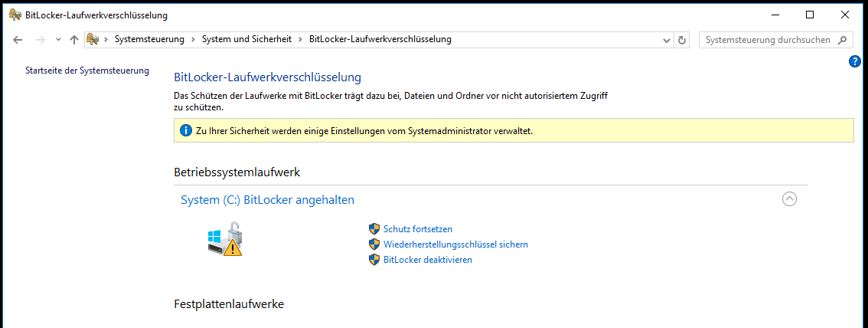Expand chevron after Systemsteuerung breadcrumb
Viewport: 868px width, 328px height.
tap(193, 39)
